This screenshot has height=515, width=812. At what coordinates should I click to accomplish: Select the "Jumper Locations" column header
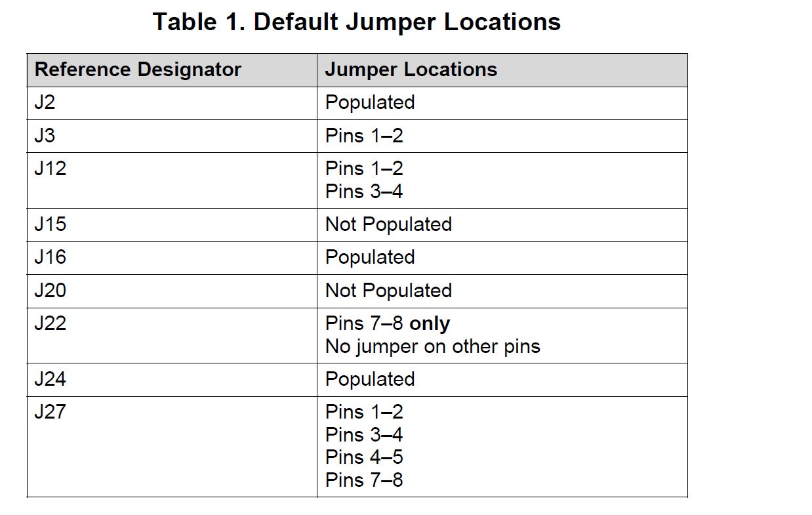(x=411, y=70)
